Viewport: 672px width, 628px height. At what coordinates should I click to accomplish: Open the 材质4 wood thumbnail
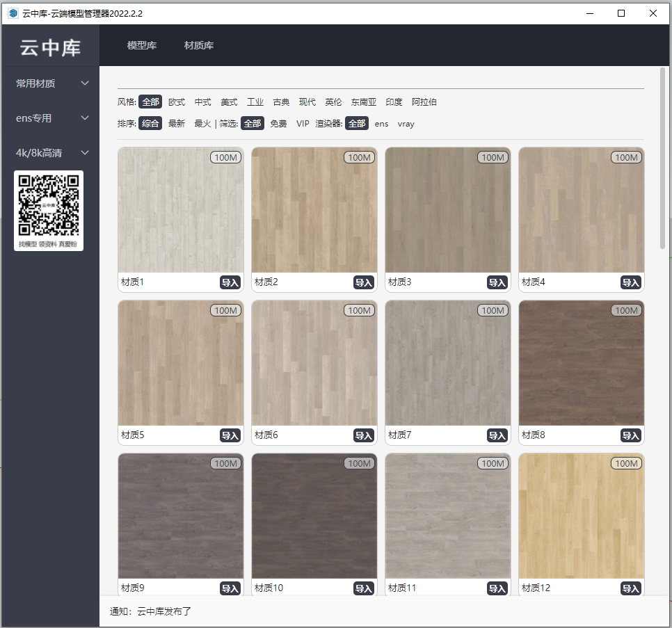(x=582, y=210)
